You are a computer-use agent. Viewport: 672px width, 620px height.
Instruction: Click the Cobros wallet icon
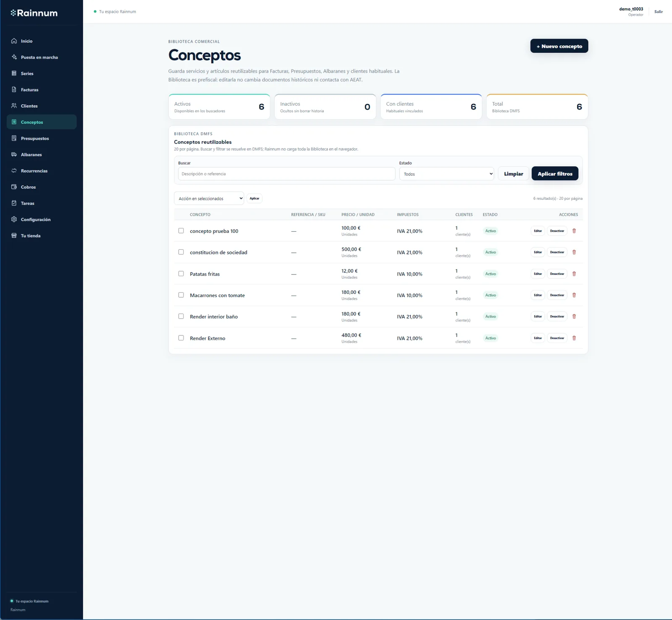point(14,187)
